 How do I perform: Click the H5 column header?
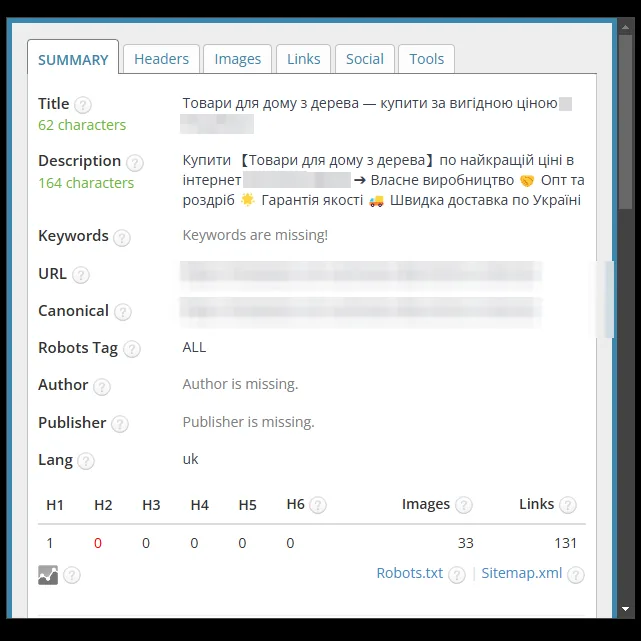pyautogui.click(x=247, y=505)
